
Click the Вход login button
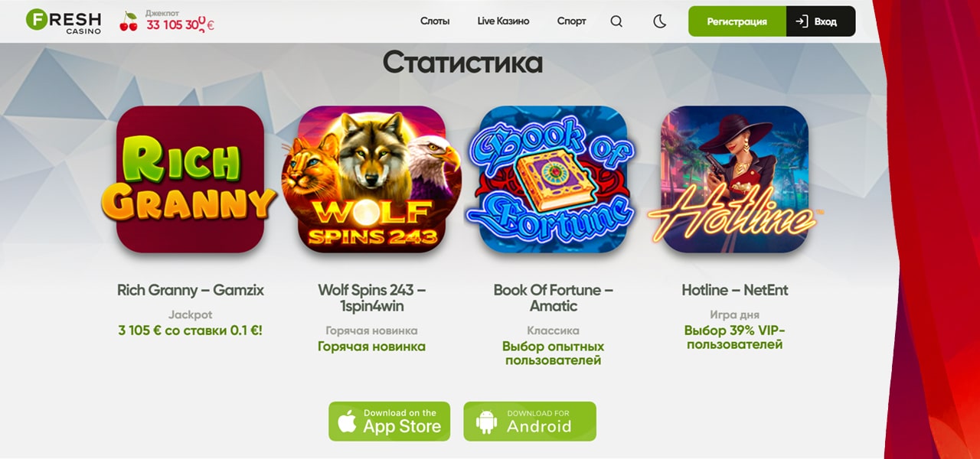tap(821, 21)
